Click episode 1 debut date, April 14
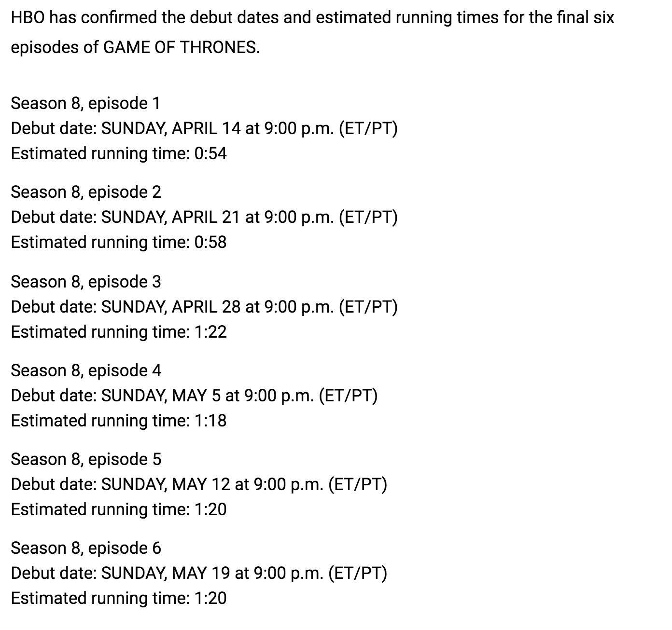 (x=204, y=128)
